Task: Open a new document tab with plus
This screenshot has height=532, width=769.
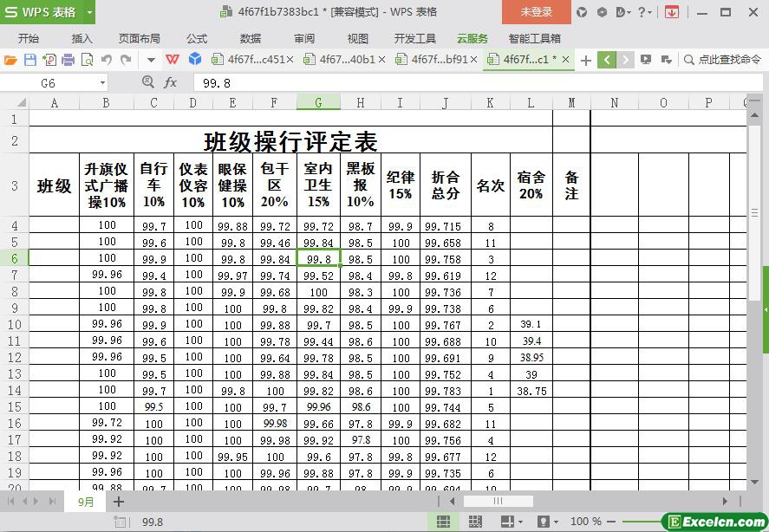Action: pos(586,60)
